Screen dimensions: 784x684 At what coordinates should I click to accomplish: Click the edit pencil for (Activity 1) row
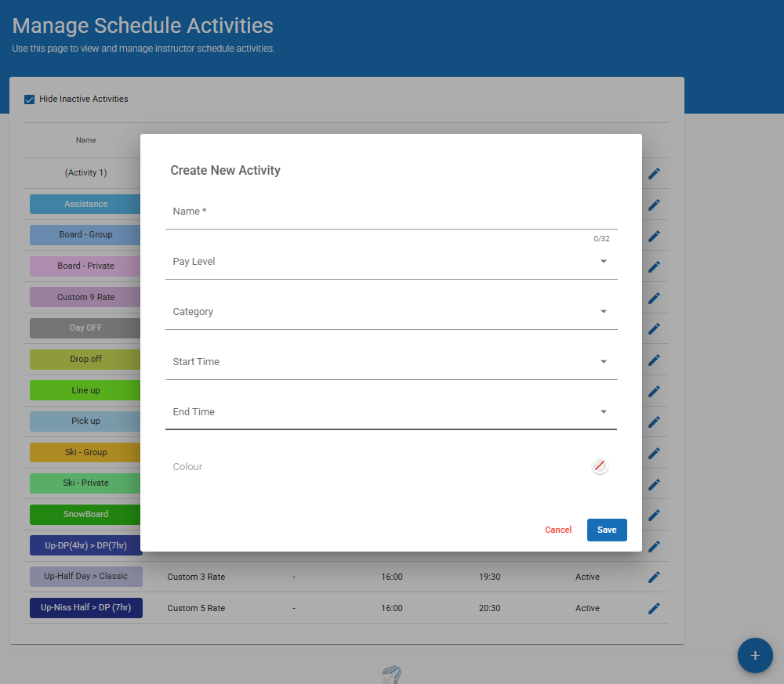[654, 174]
